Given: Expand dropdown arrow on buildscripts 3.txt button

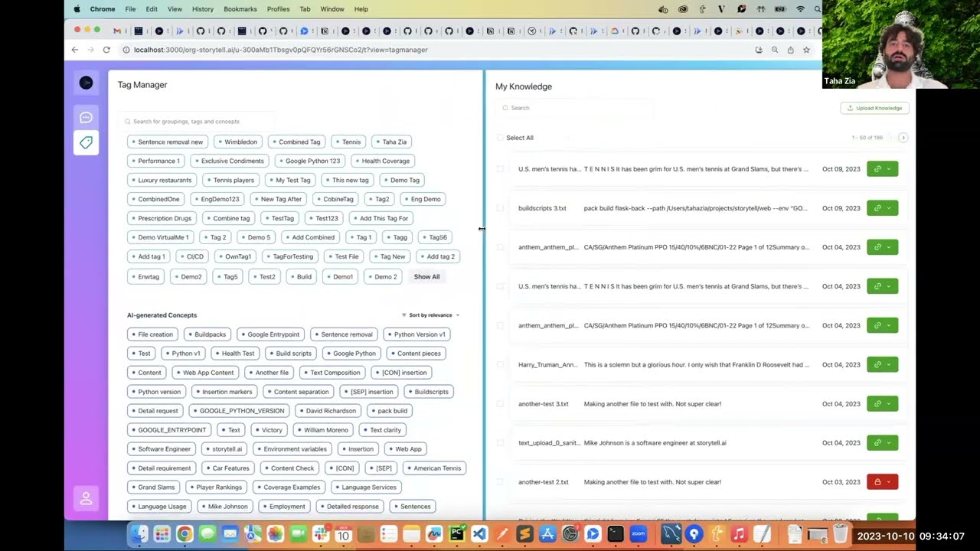Looking at the screenshot, I should click(889, 208).
